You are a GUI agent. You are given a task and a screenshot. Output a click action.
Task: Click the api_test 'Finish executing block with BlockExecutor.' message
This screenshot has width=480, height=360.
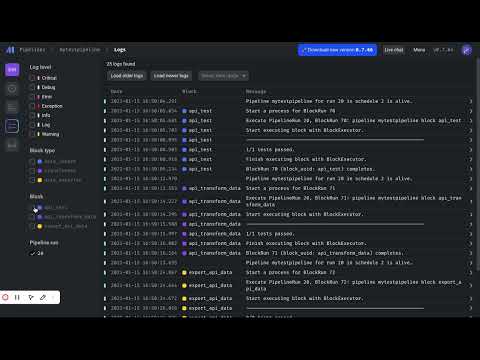tap(306, 159)
